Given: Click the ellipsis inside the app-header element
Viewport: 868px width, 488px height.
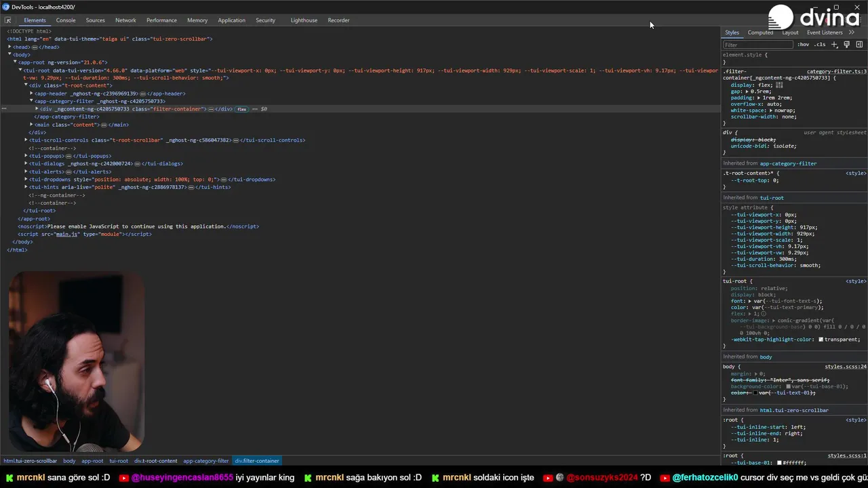Looking at the screenshot, I should click(x=142, y=94).
